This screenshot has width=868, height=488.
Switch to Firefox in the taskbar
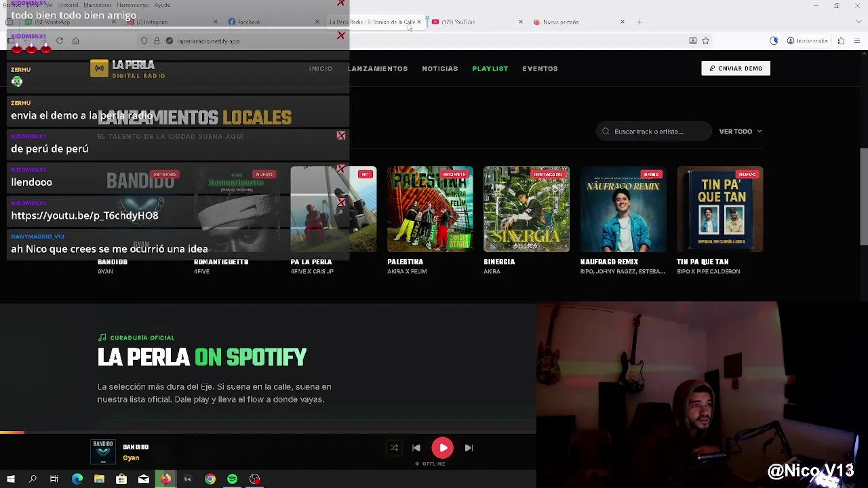(x=165, y=479)
